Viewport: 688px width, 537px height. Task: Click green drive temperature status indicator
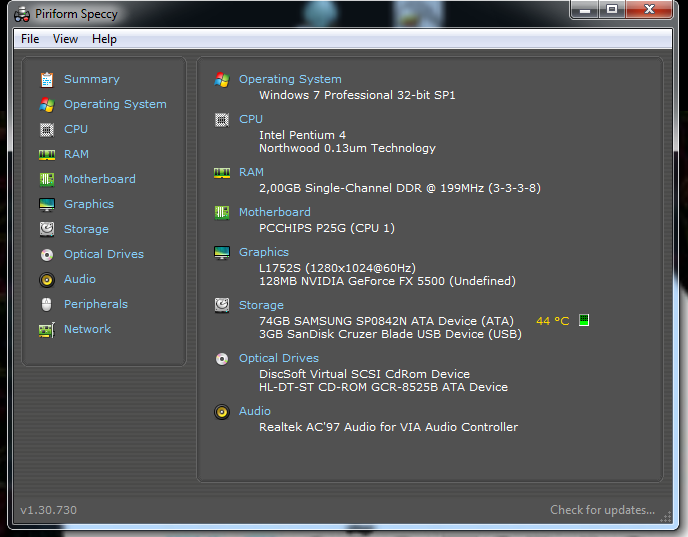pos(584,320)
